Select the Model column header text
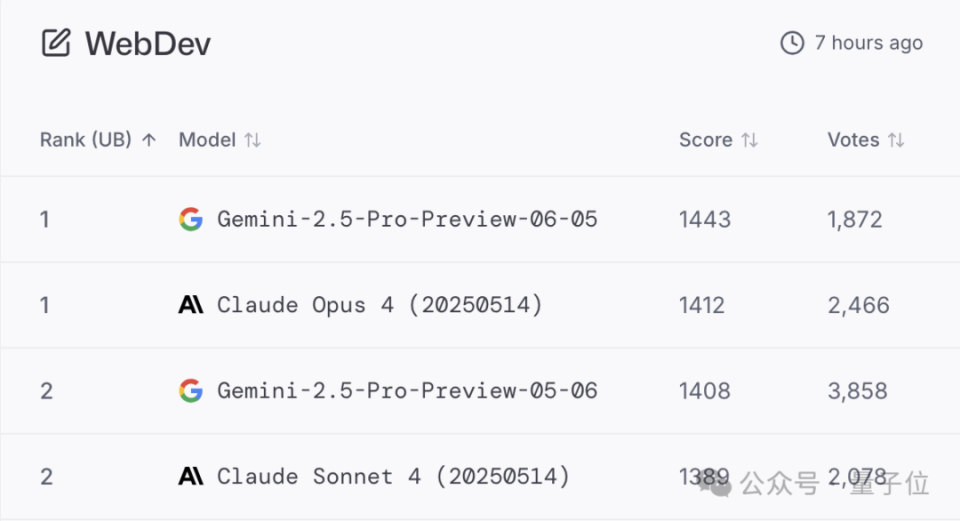960x521 pixels. 207,140
